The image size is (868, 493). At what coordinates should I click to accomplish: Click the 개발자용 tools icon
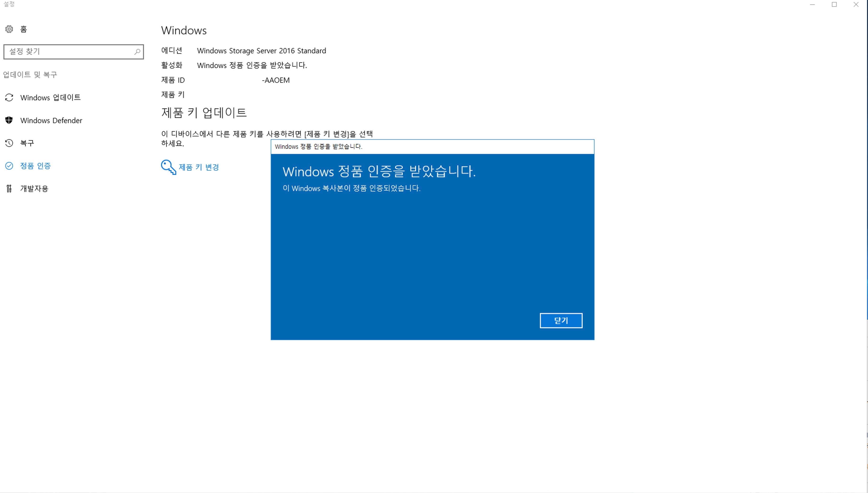click(9, 188)
